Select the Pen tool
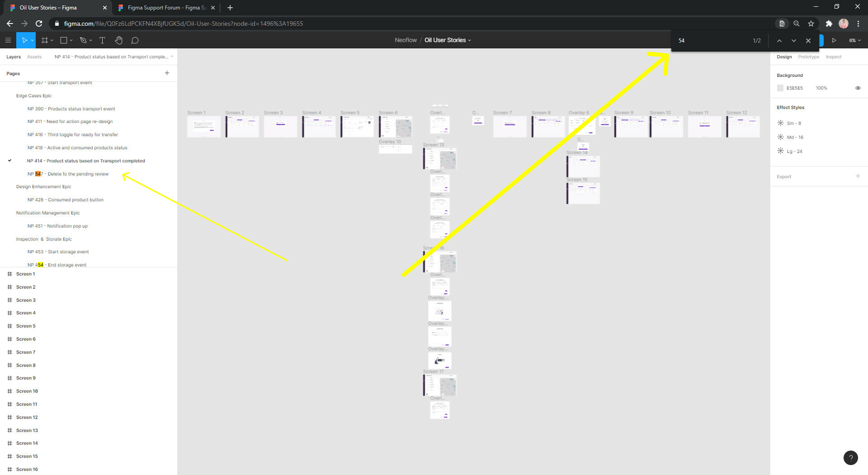The image size is (868, 475). (83, 40)
